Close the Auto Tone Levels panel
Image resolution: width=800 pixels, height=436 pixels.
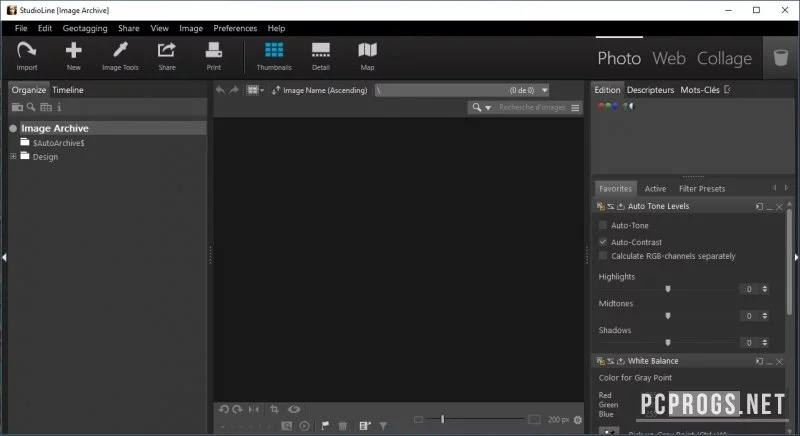(x=779, y=207)
